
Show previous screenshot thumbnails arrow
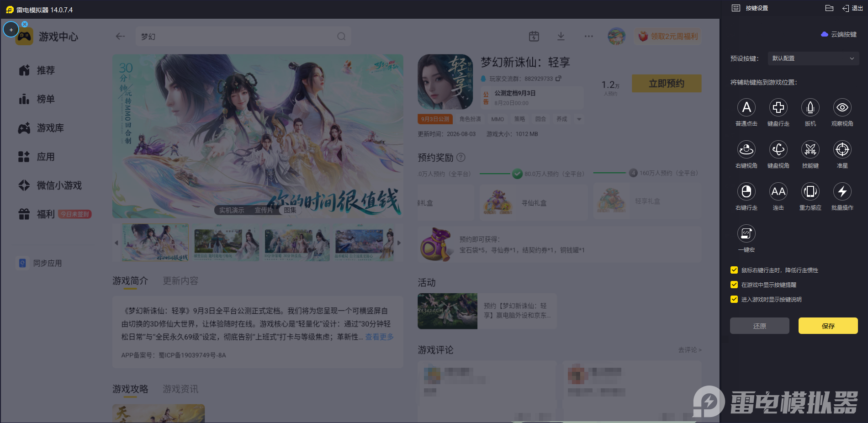tap(116, 243)
